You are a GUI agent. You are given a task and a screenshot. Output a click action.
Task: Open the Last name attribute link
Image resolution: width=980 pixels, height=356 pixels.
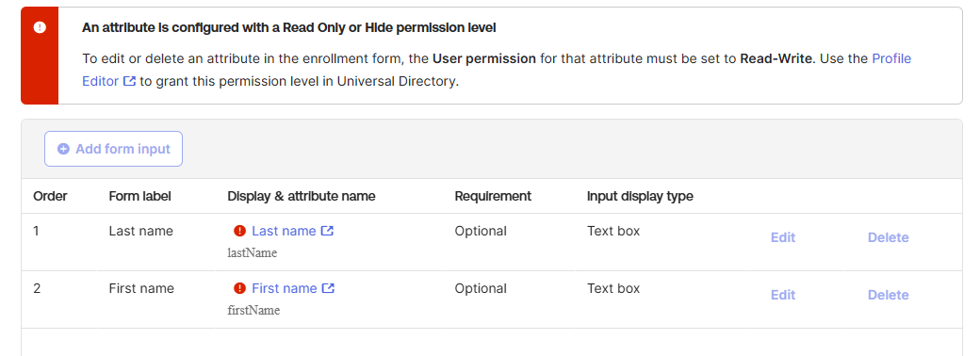point(284,231)
